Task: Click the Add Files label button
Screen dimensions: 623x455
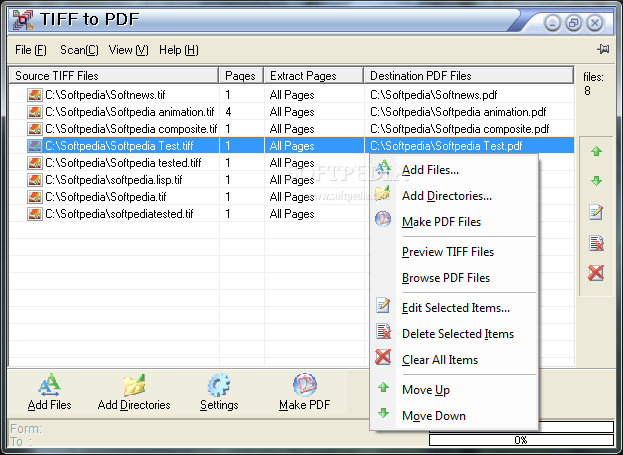Action: tap(49, 405)
